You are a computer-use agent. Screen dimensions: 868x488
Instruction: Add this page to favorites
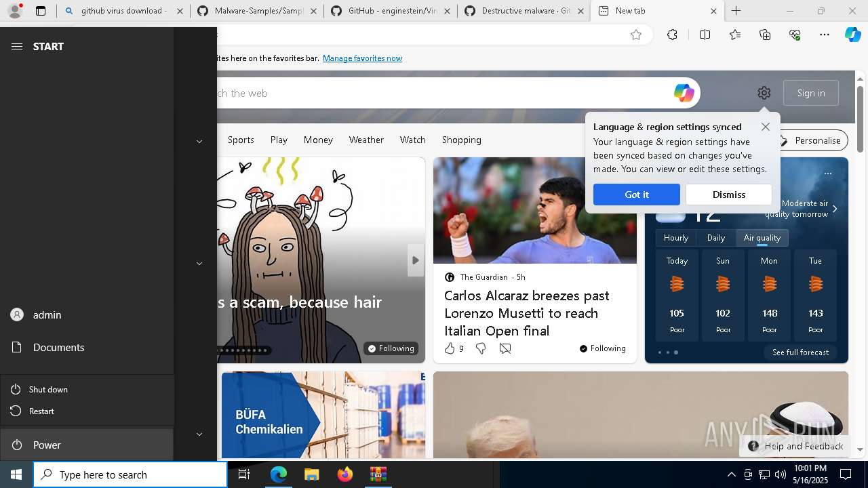tap(635, 35)
